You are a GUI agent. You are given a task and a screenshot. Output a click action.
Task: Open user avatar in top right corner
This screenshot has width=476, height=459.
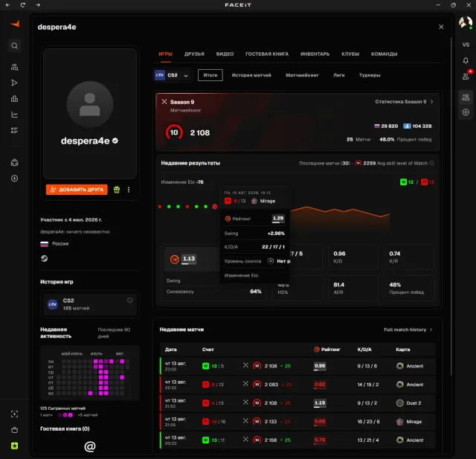(x=465, y=22)
